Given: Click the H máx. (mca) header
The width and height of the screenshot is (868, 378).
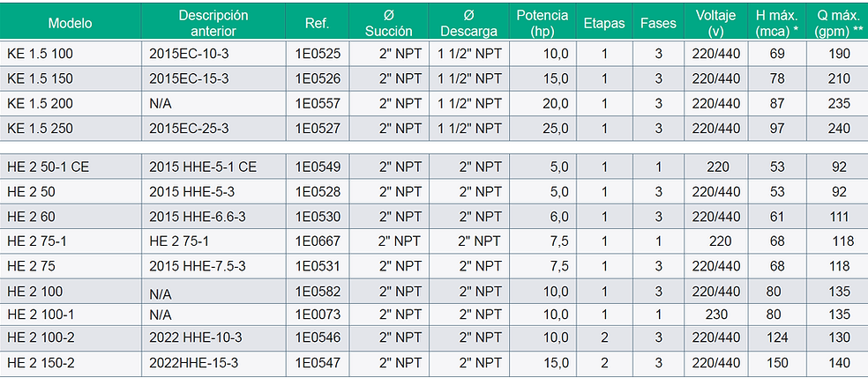Looking at the screenshot, I should 776,23.
